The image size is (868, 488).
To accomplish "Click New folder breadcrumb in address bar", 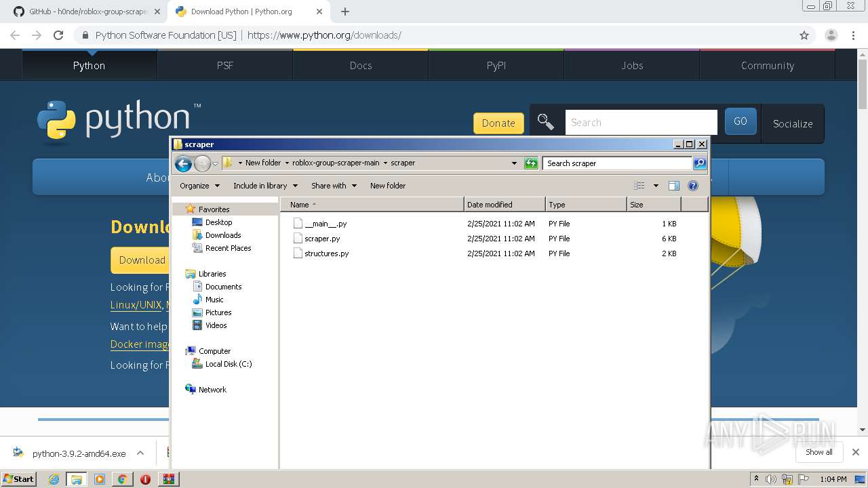I will 263,163.
